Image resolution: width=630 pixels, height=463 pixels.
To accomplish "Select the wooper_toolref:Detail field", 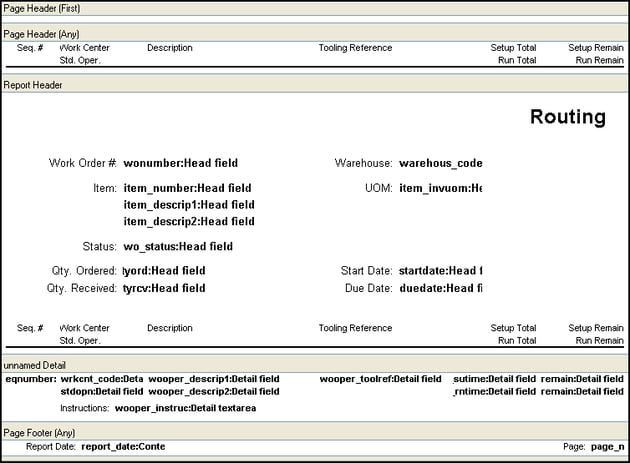I will pos(380,379).
